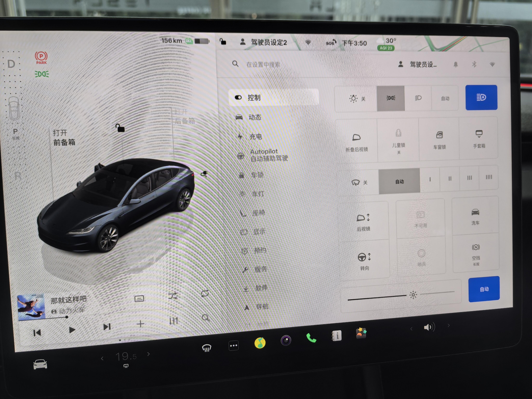Screen dimensions: 532x399
Task: Open 驾驶员设定2 profile menu in status bar
Action: tap(264, 42)
